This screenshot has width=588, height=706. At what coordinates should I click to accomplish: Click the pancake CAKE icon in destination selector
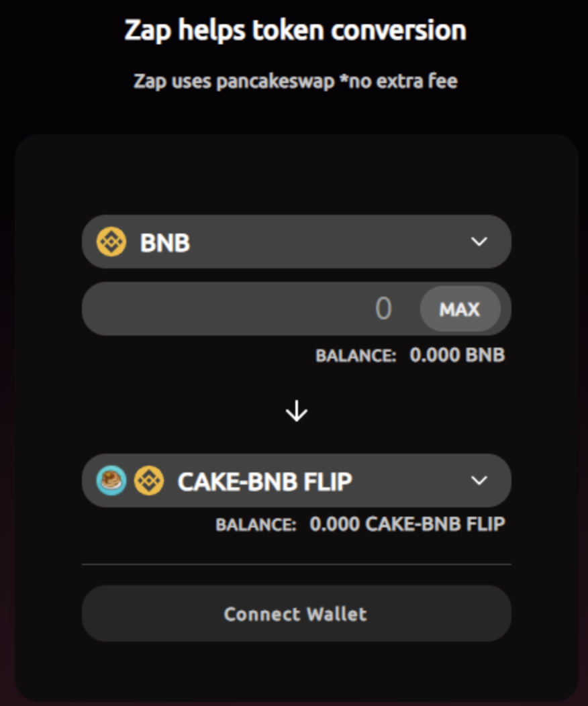[x=111, y=481]
